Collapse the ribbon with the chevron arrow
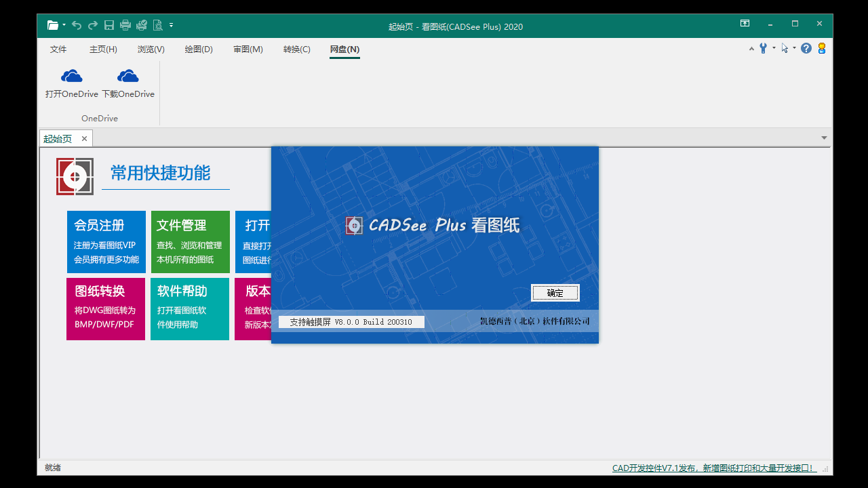This screenshot has height=488, width=868. (751, 49)
